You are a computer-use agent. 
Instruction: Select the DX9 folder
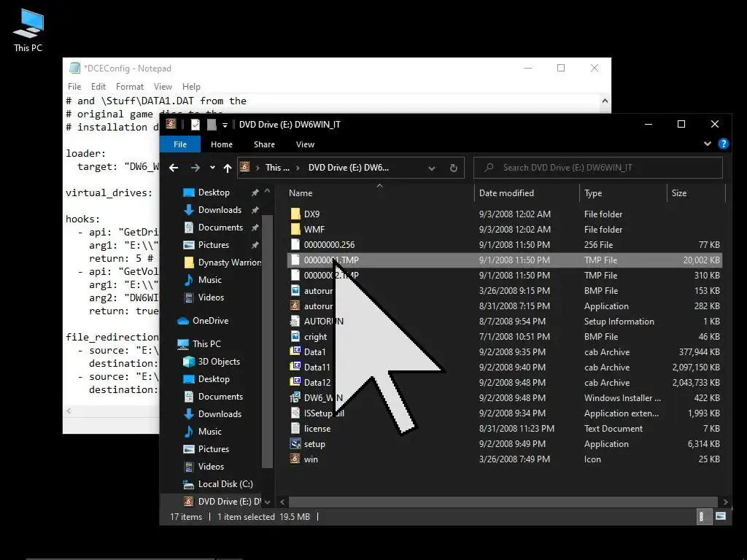point(311,214)
